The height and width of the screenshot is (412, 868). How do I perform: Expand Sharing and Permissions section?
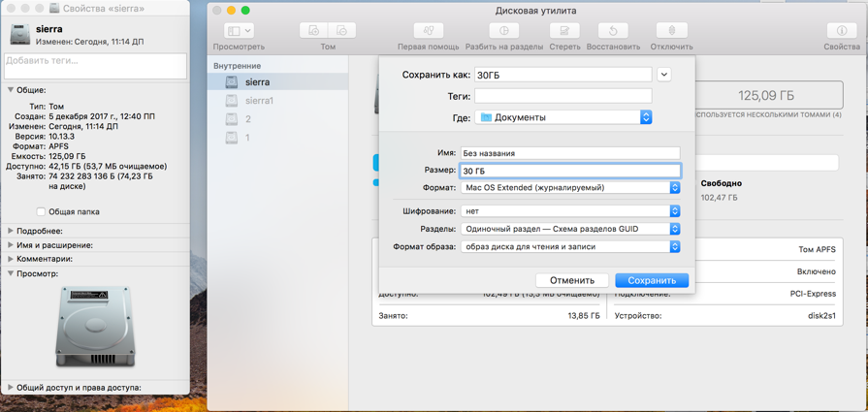coord(11,388)
